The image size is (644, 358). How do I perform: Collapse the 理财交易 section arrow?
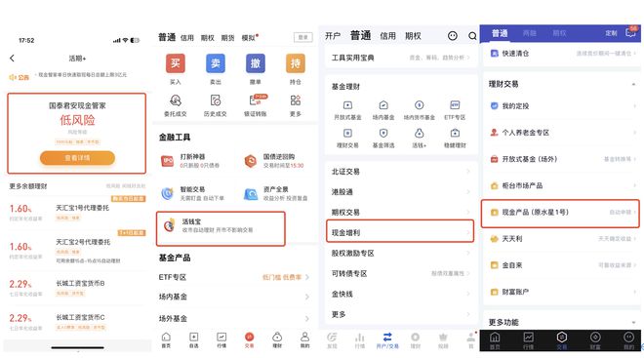[633, 84]
